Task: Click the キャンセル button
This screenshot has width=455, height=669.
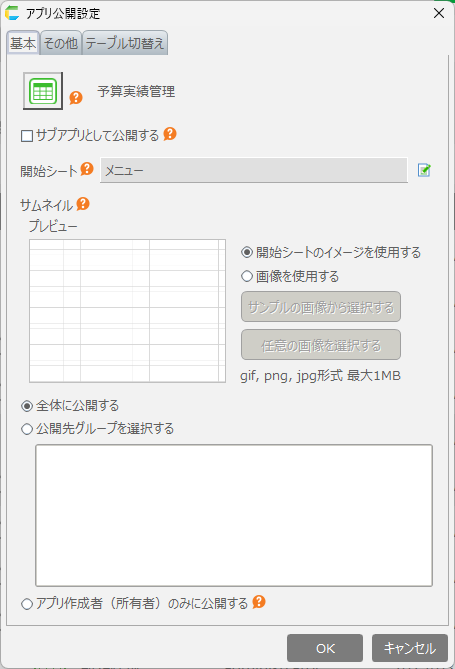Action: [x=410, y=648]
